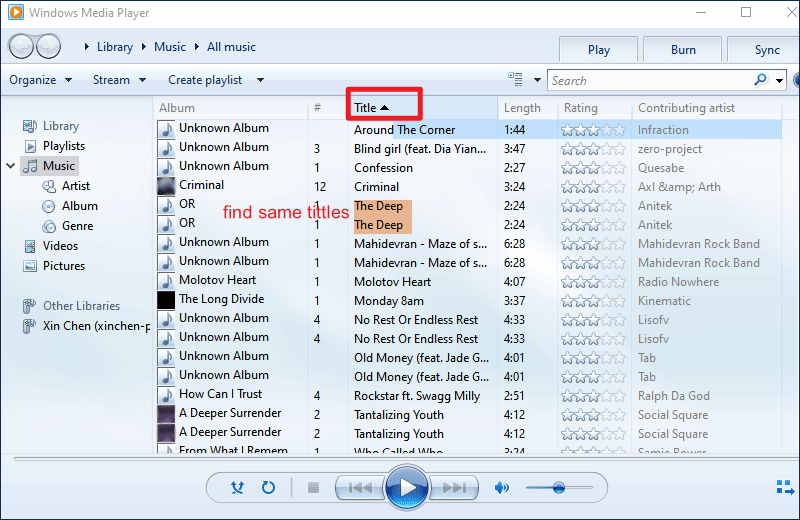Click inside the Search input field

(x=649, y=81)
